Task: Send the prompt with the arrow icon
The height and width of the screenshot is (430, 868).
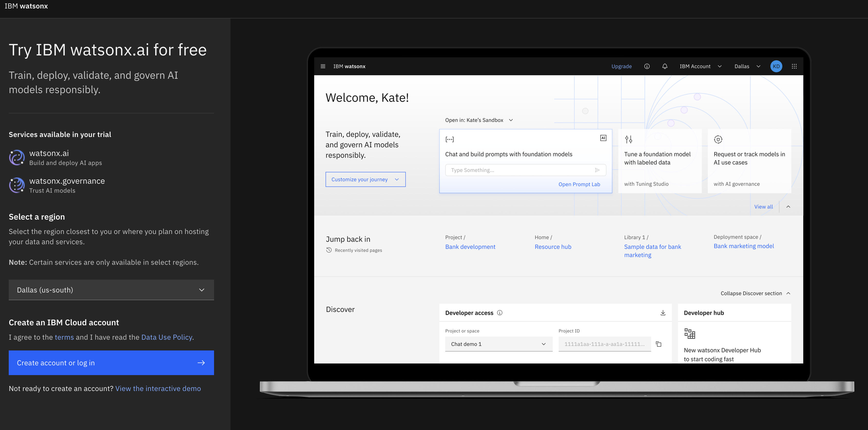Action: [x=597, y=170]
